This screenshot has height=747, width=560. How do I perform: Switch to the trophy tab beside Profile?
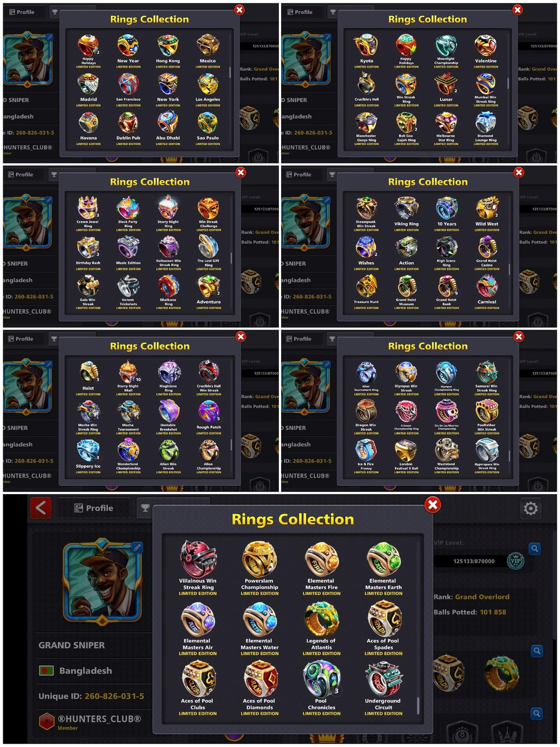(145, 508)
